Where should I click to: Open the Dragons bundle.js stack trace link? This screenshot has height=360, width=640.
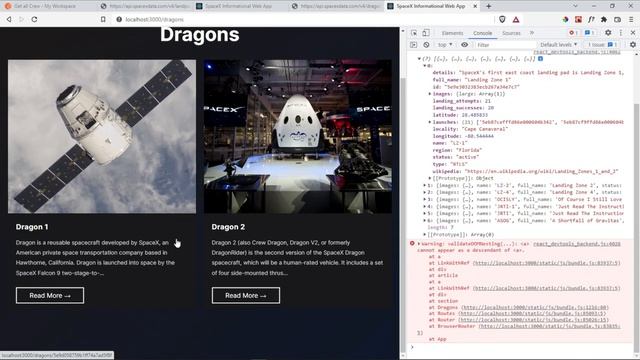point(535,307)
